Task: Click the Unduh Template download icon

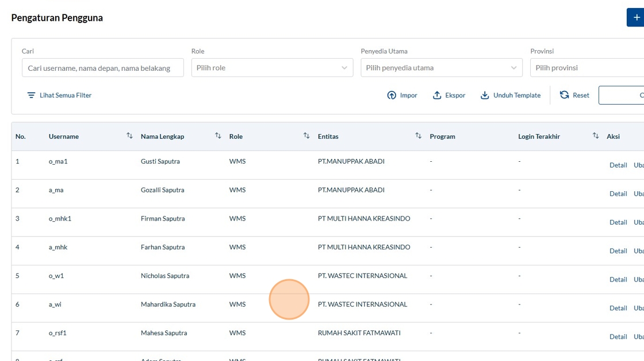Action: (x=485, y=96)
